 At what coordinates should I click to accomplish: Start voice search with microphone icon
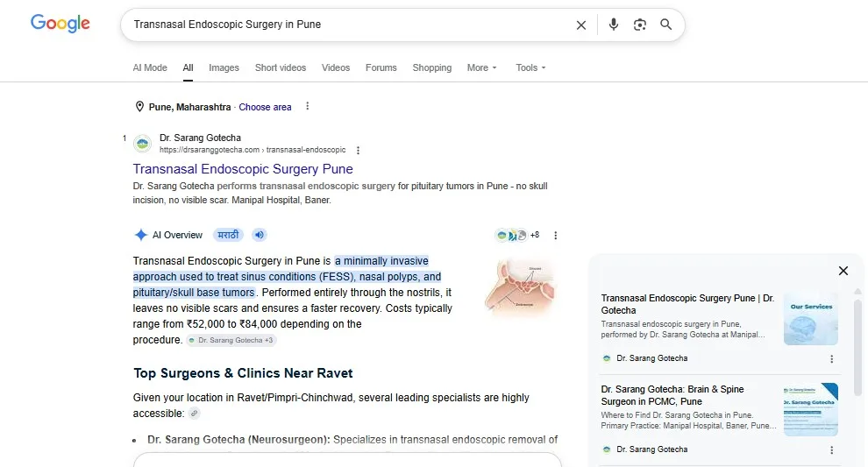(614, 25)
